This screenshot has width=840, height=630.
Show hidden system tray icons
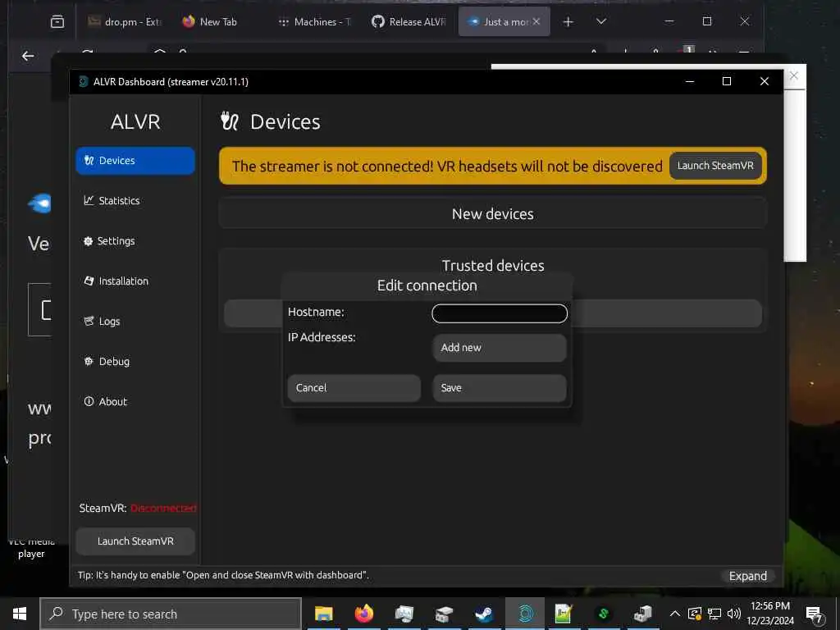[x=675, y=614]
